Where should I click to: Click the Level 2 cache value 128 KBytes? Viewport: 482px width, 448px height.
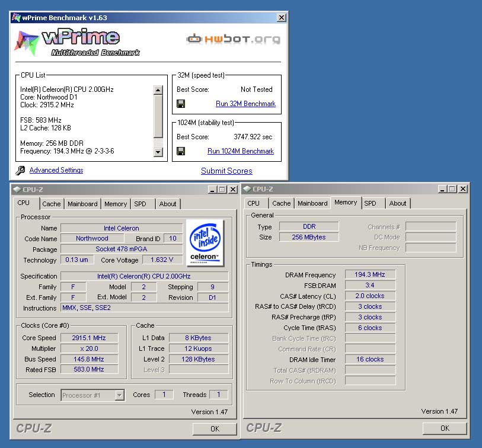tap(199, 359)
